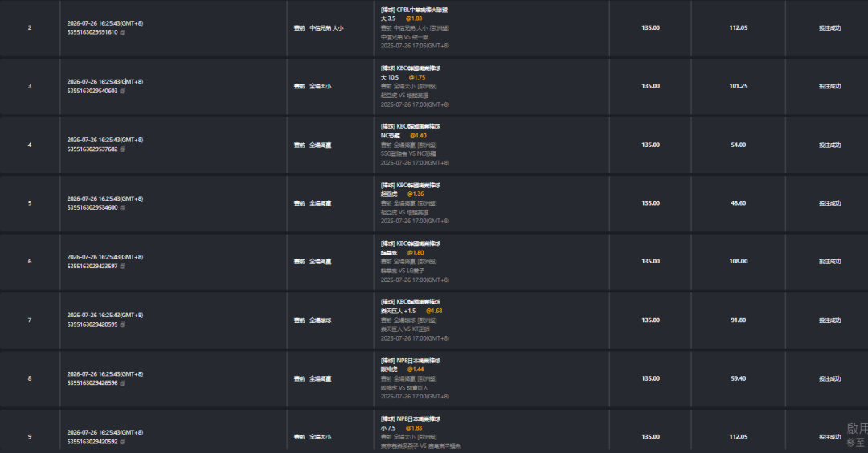The width and height of the screenshot is (868, 453).
Task: Copy order number 5355163029591610 via copy icon
Action: point(123,33)
